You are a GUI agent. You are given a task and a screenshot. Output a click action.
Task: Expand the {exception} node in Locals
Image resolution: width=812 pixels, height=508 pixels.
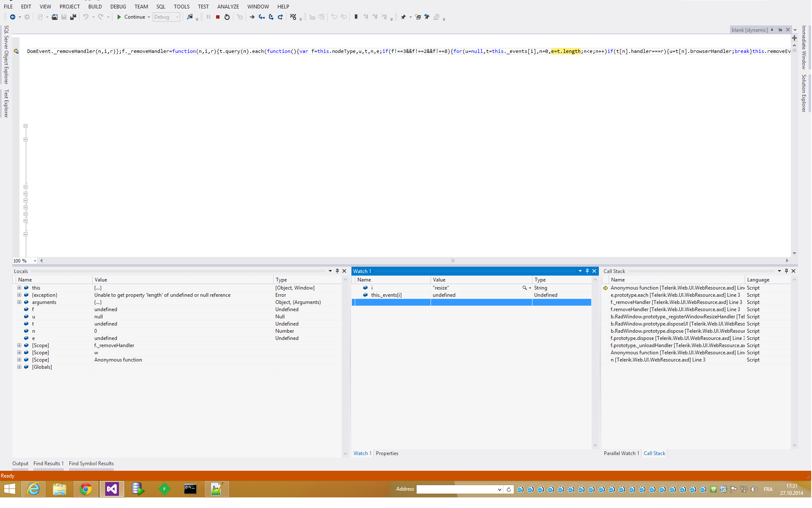click(19, 295)
